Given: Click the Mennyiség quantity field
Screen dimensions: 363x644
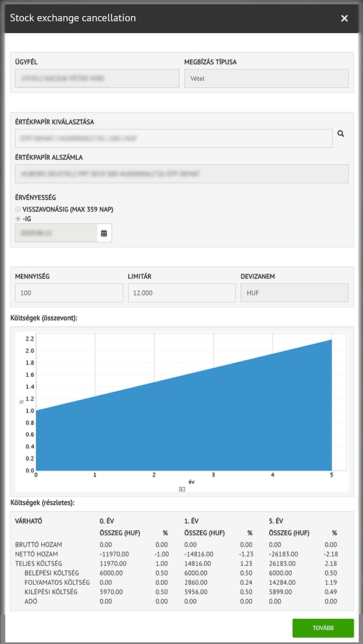Looking at the screenshot, I should pos(69,293).
